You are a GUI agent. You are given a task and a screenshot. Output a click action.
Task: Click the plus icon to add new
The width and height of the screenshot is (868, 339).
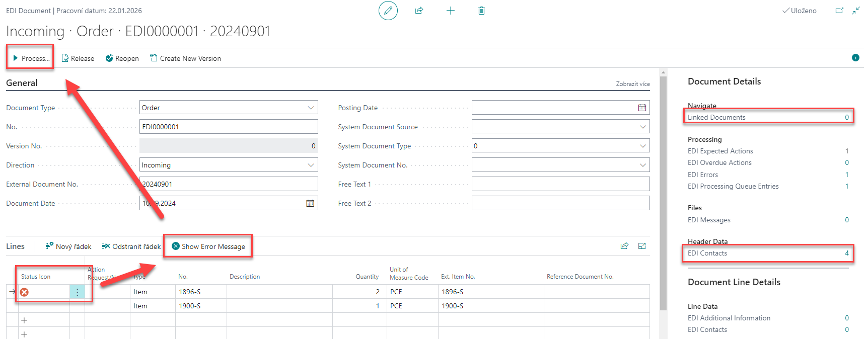pos(450,11)
